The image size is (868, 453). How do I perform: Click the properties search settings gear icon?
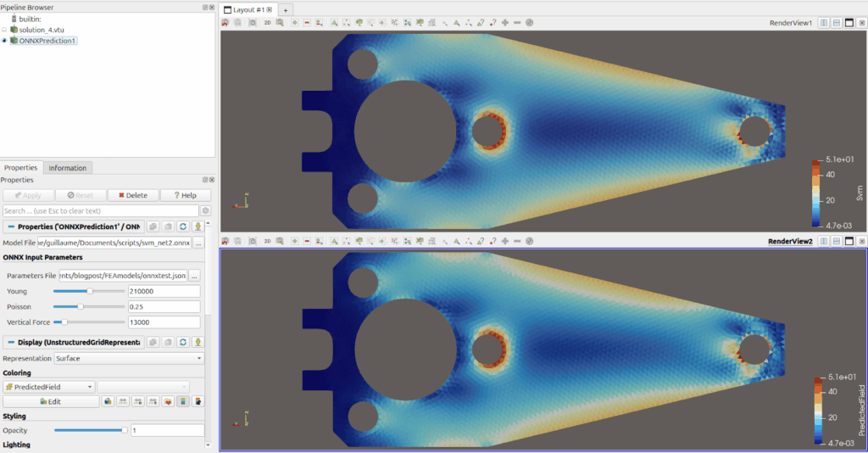205,210
